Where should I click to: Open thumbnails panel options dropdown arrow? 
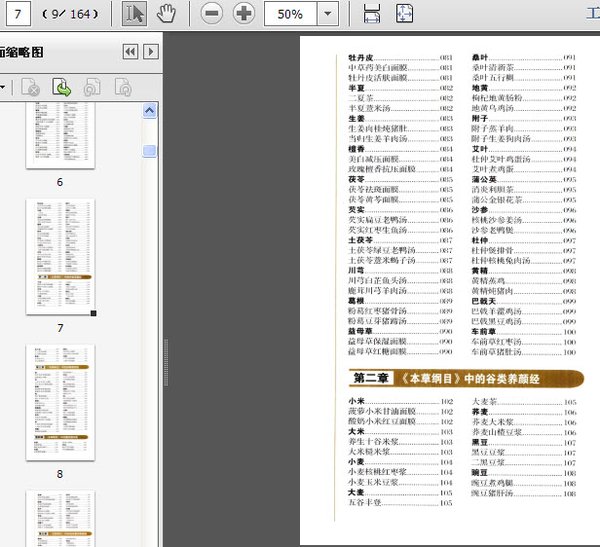click(3, 88)
